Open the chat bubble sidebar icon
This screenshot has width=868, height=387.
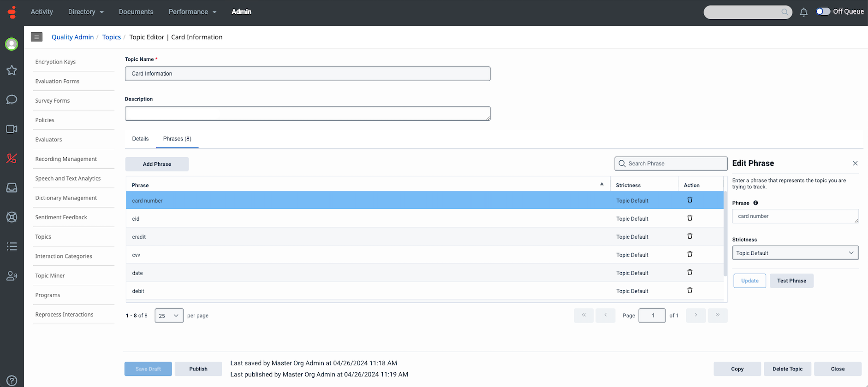[x=12, y=100]
